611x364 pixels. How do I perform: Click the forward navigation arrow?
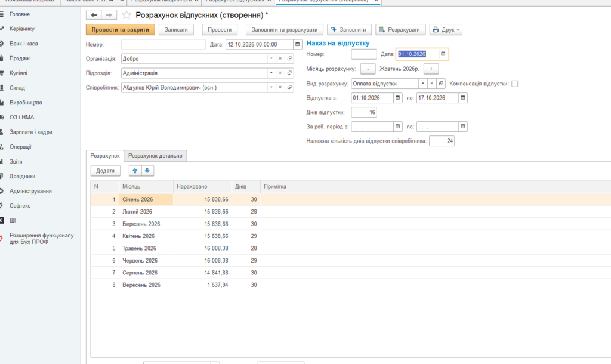click(109, 15)
